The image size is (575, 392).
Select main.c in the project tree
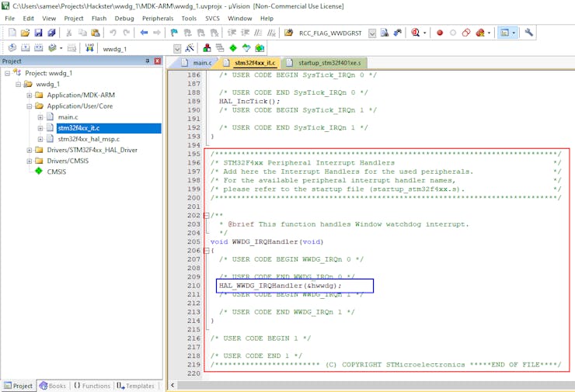point(68,117)
